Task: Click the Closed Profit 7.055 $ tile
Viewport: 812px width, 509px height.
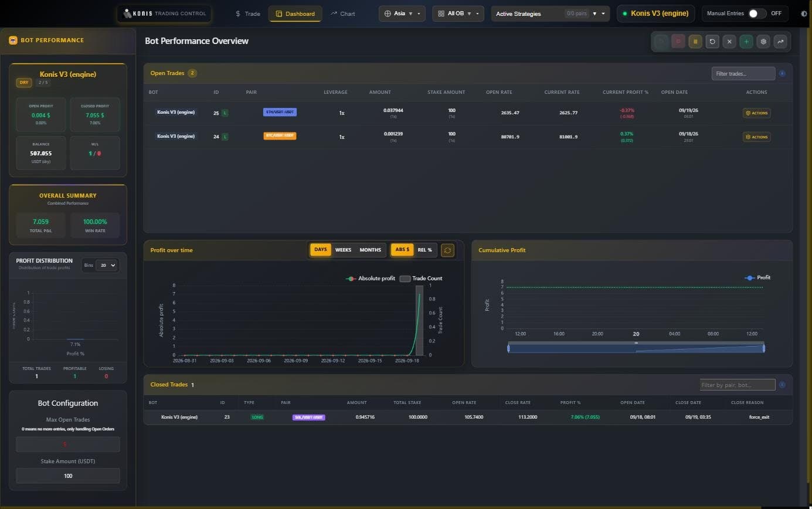Action: 95,114
